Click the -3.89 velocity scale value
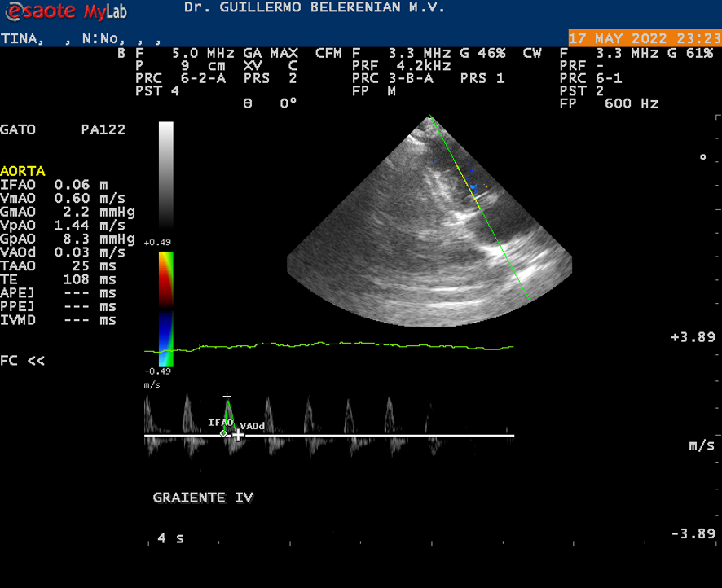 pyautogui.click(x=693, y=533)
